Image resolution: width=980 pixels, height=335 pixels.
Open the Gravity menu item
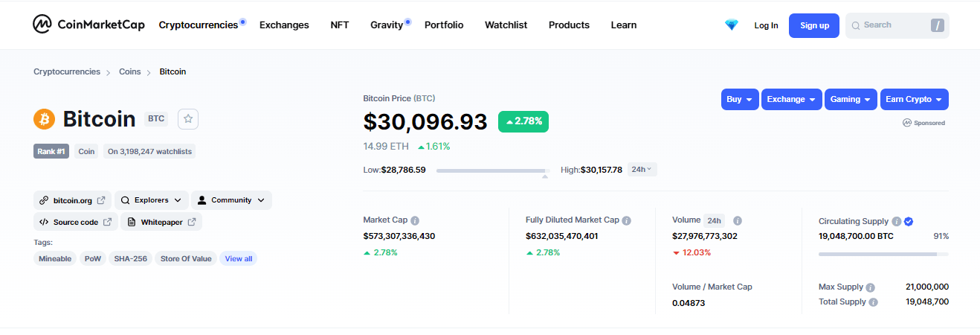pos(387,25)
